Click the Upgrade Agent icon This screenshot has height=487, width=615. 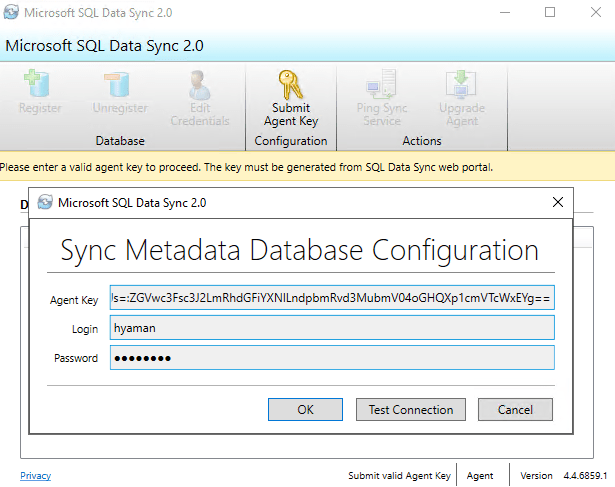(461, 84)
